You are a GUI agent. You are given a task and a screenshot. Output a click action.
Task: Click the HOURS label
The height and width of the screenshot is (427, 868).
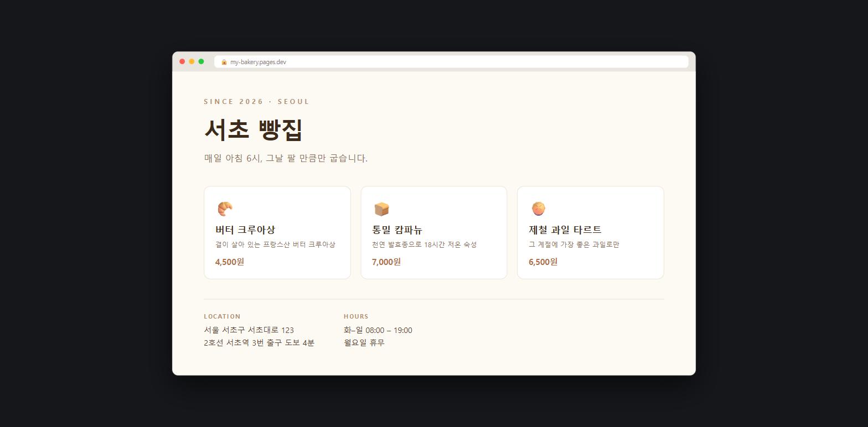click(356, 316)
